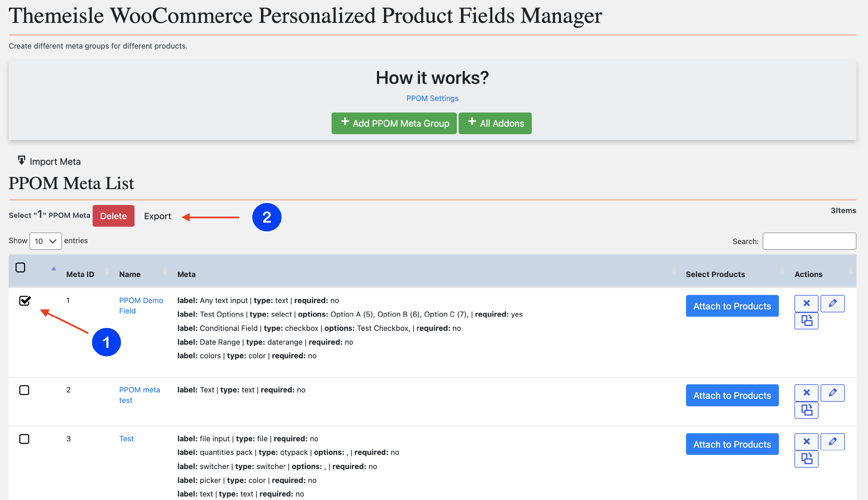Screen dimensions: 868x500
Task: Edit "PPOM meta test" with the pencil icon
Action: pos(833,392)
